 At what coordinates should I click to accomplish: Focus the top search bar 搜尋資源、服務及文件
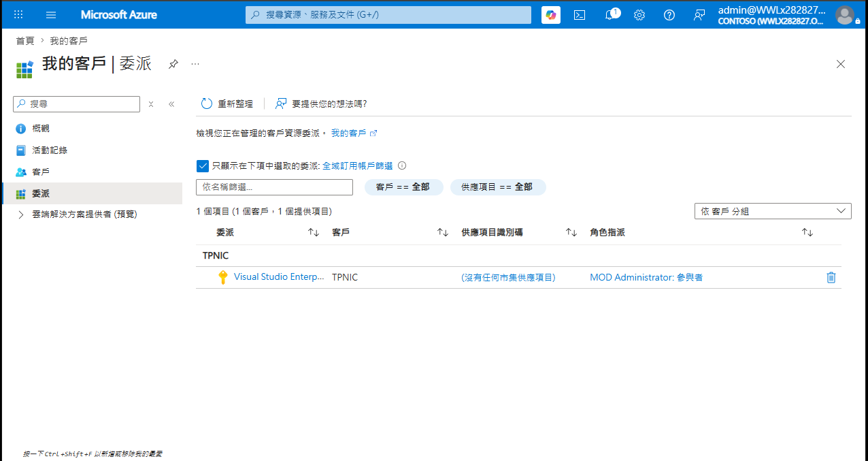pos(388,14)
